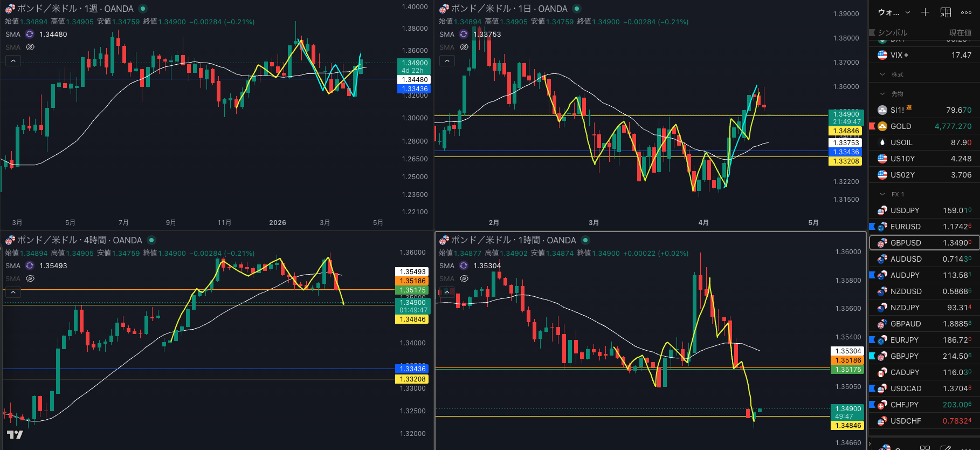The width and height of the screenshot is (980, 450).
Task: Click the symbol column header in watchlist
Action: pos(892,32)
